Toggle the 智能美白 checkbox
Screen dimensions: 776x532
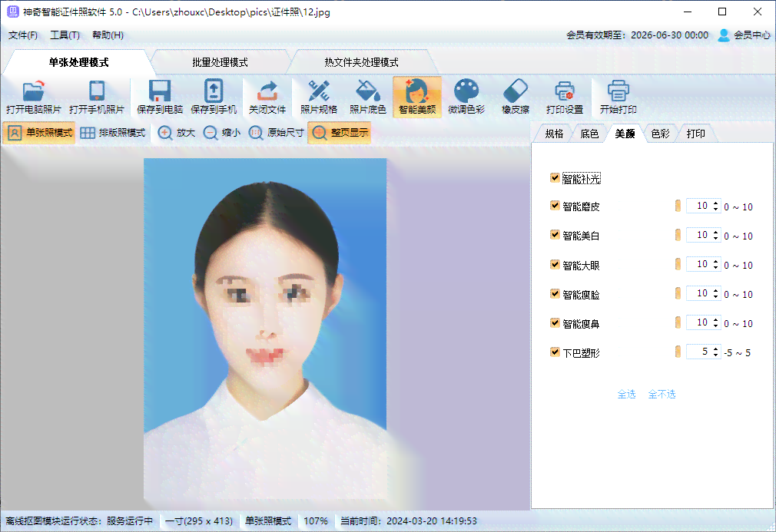coord(555,235)
